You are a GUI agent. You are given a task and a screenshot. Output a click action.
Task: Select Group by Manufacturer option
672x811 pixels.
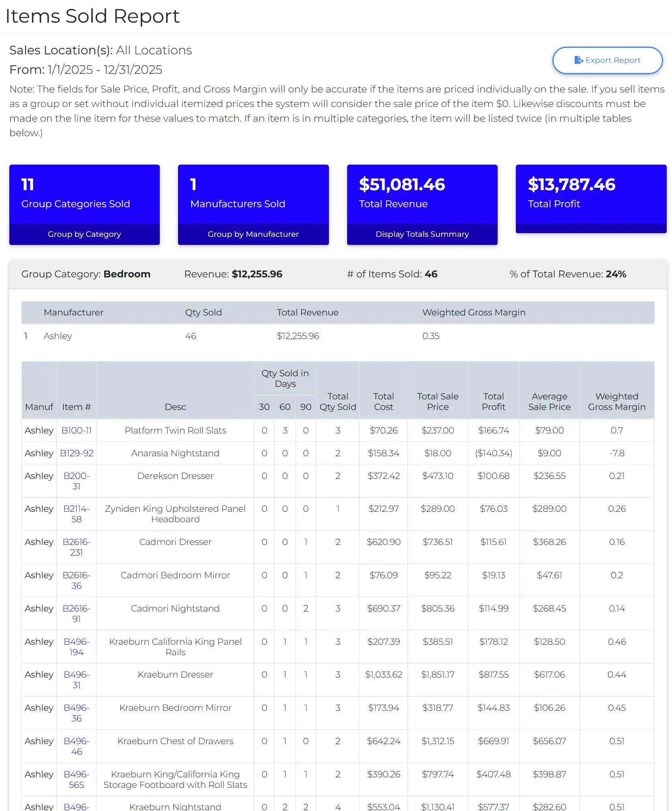(x=253, y=234)
